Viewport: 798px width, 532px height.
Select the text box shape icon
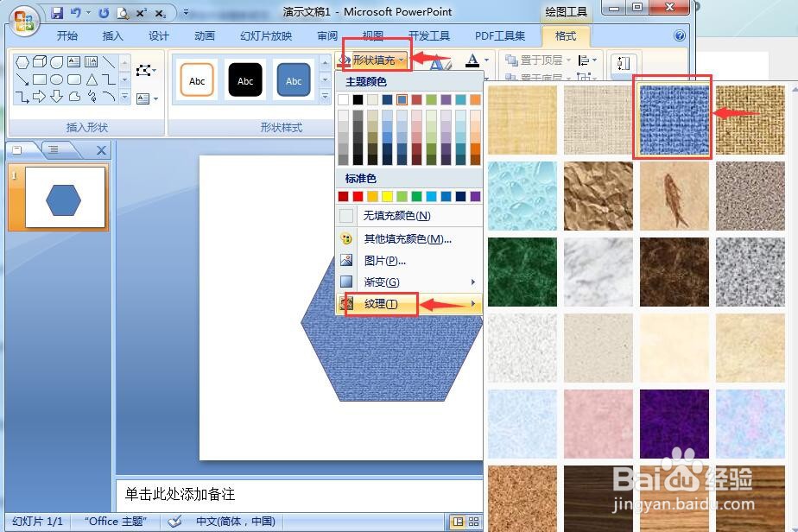[x=73, y=62]
